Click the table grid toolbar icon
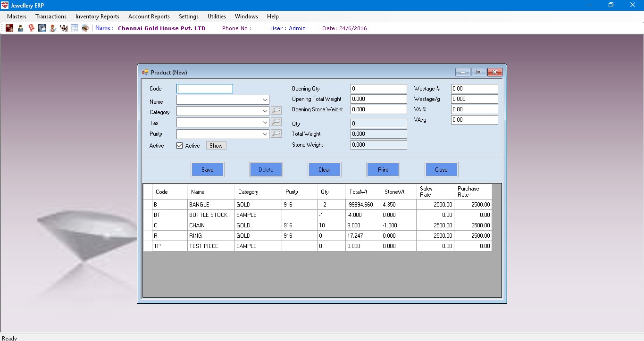The height and width of the screenshot is (341, 644). [75, 28]
